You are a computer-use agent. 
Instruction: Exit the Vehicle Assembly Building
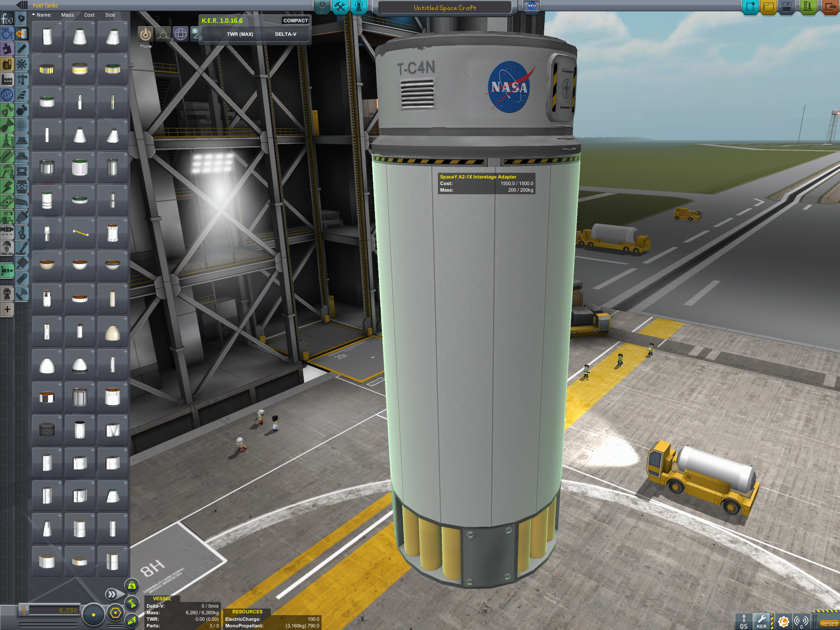pyautogui.click(x=829, y=7)
